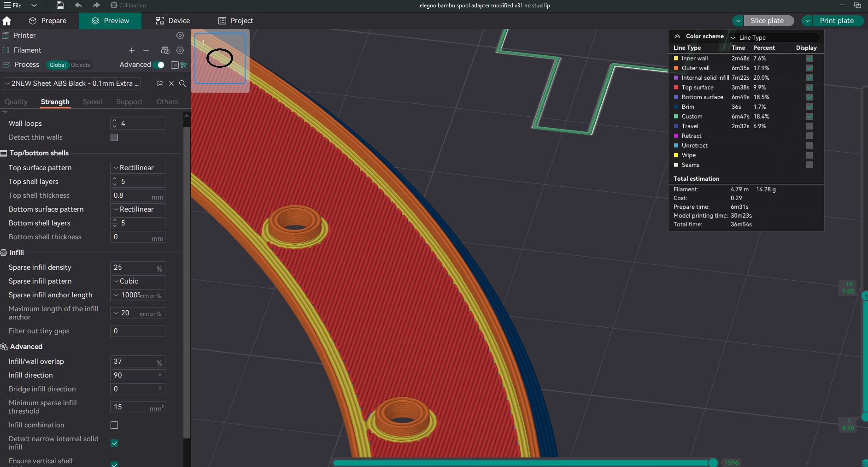
Task: Toggle the Advanced mode switch
Action: click(159, 65)
